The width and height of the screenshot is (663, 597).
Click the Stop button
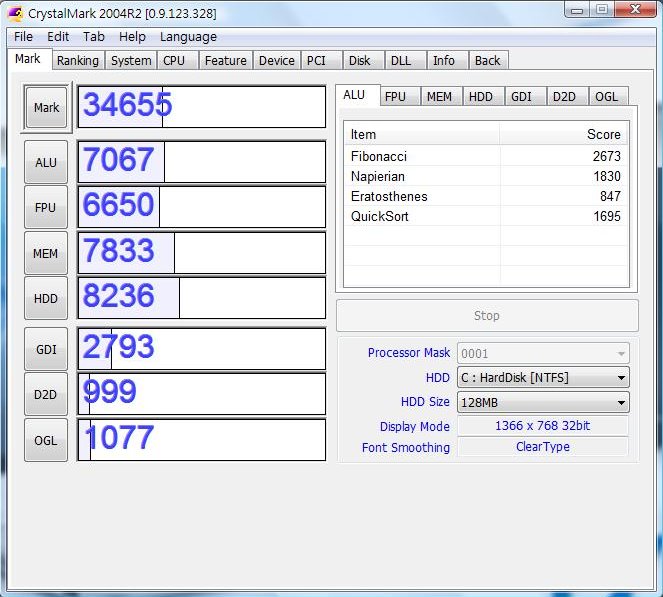pos(487,315)
